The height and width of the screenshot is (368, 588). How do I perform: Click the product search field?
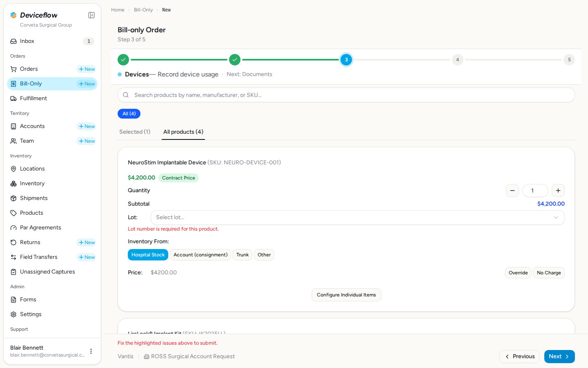[346, 95]
